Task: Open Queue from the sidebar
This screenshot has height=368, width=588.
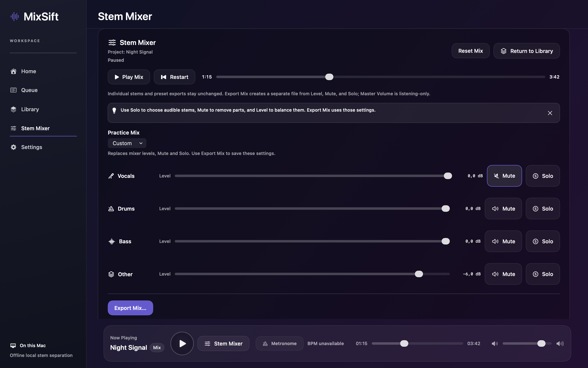Action: tap(43, 90)
